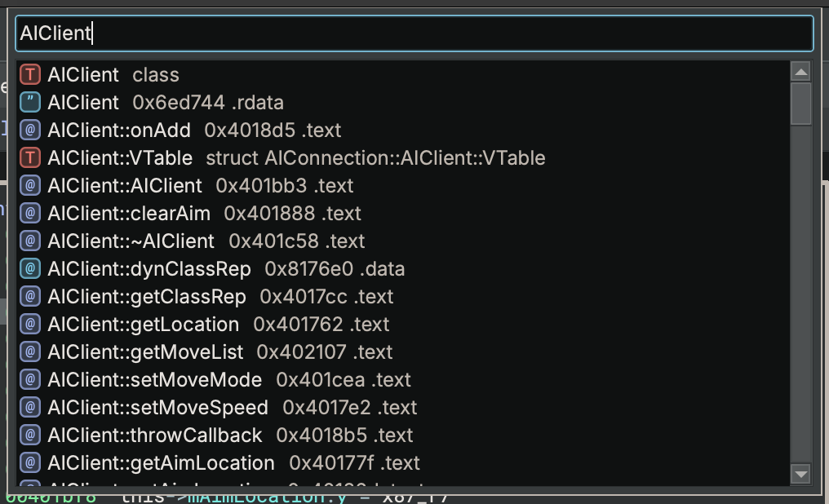Click the search field containing AIClient
The width and height of the screenshot is (829, 504).
414,33
